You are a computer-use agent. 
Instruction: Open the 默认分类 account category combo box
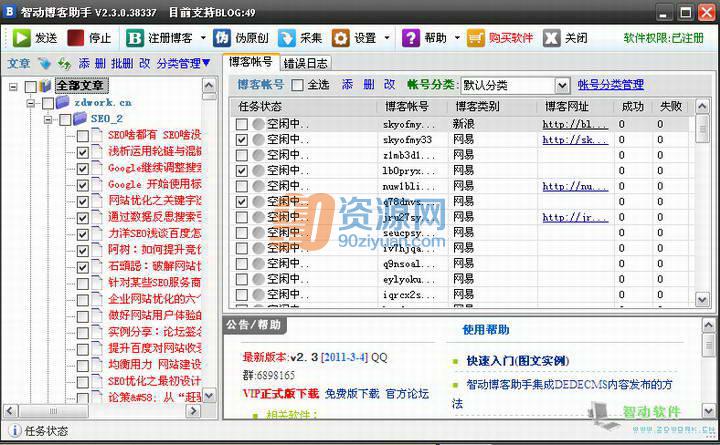(515, 85)
